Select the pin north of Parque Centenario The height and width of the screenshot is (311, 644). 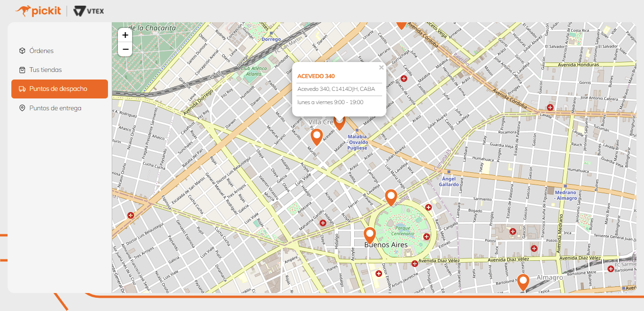[x=391, y=197]
